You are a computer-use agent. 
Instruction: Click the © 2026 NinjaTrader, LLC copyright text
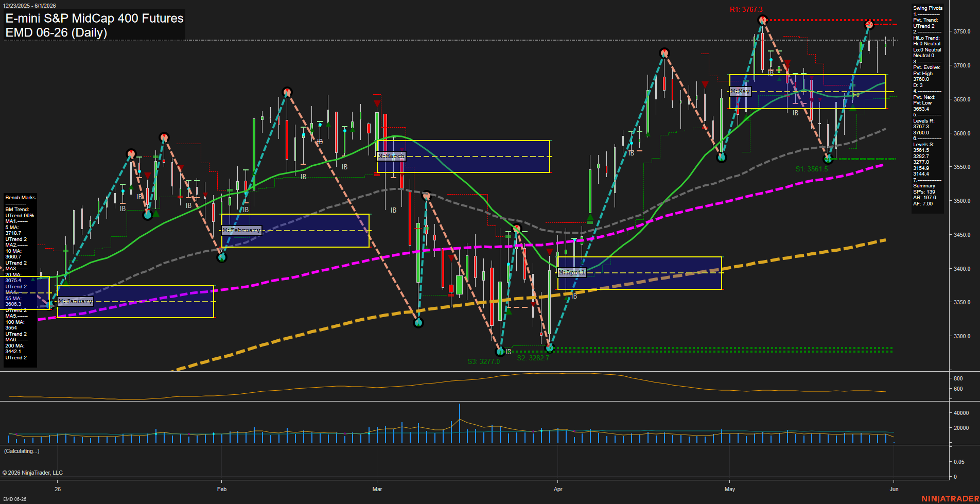pos(32,473)
